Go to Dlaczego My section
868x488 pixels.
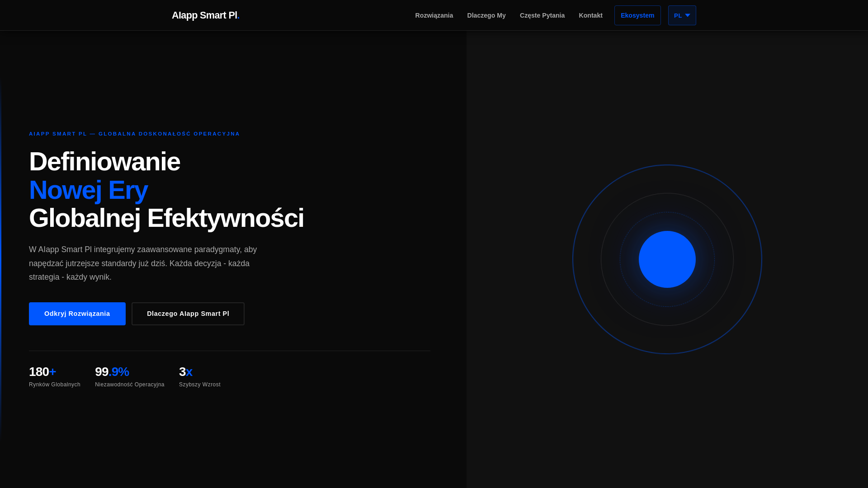[486, 15]
